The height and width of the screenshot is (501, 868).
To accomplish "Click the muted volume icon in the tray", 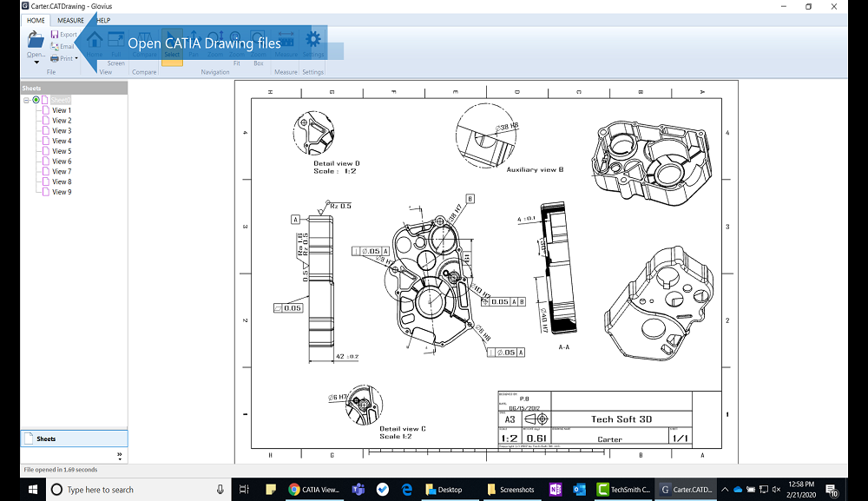I will point(776,490).
